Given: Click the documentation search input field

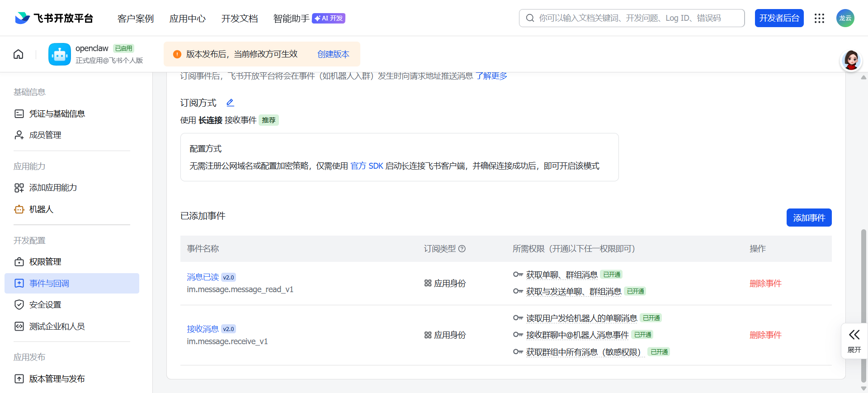Looking at the screenshot, I should pos(633,18).
